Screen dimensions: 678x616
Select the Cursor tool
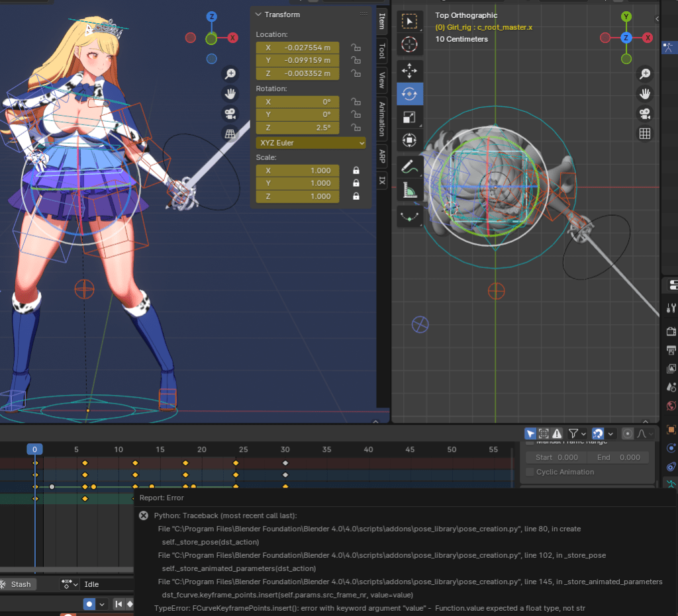409,45
